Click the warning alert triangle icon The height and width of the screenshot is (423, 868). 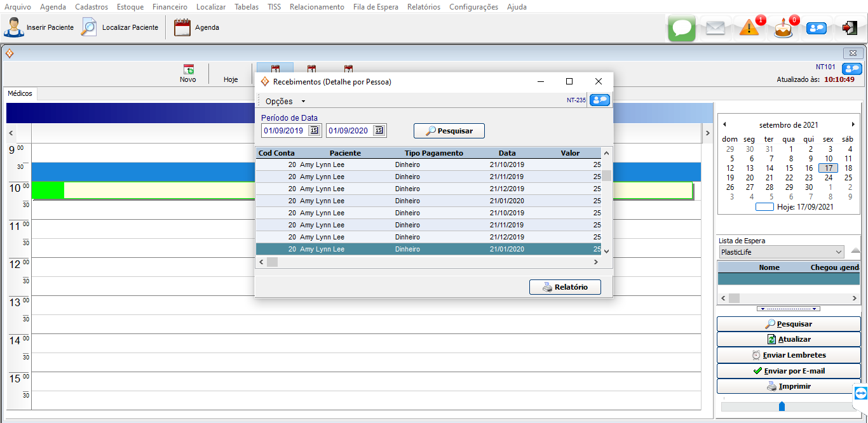(750, 28)
